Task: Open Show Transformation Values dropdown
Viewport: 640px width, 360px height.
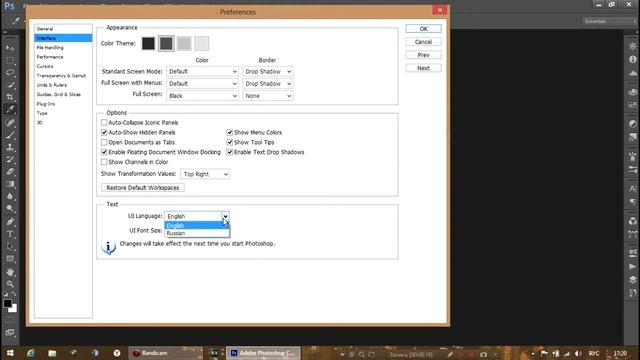Action: point(205,174)
